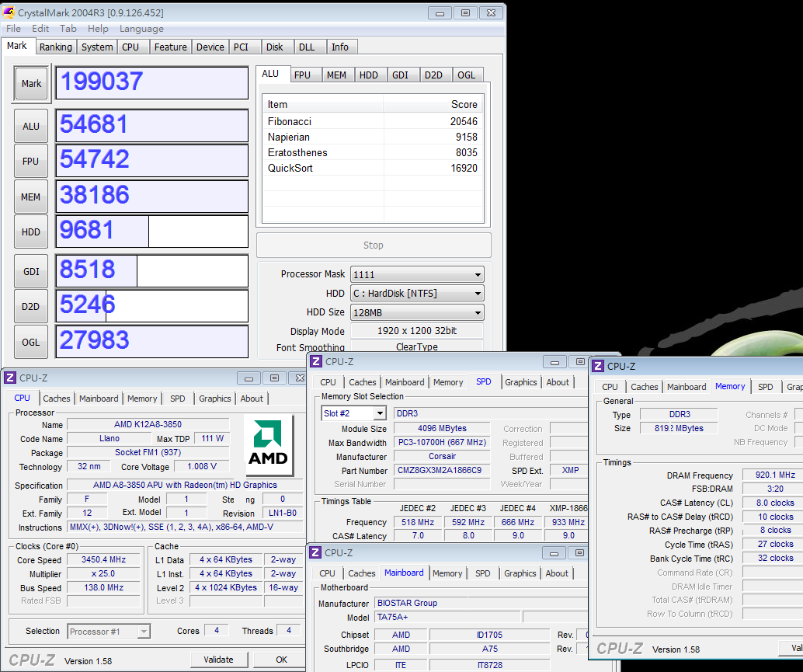The image size is (803, 672).
Task: Show MEM score details tab
Action: 336,75
